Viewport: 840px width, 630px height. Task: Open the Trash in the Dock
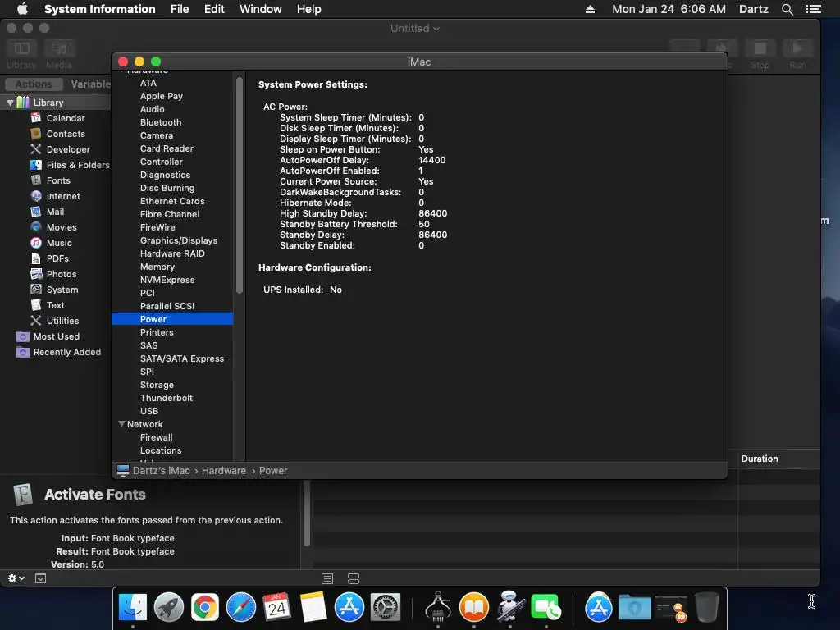tap(706, 607)
